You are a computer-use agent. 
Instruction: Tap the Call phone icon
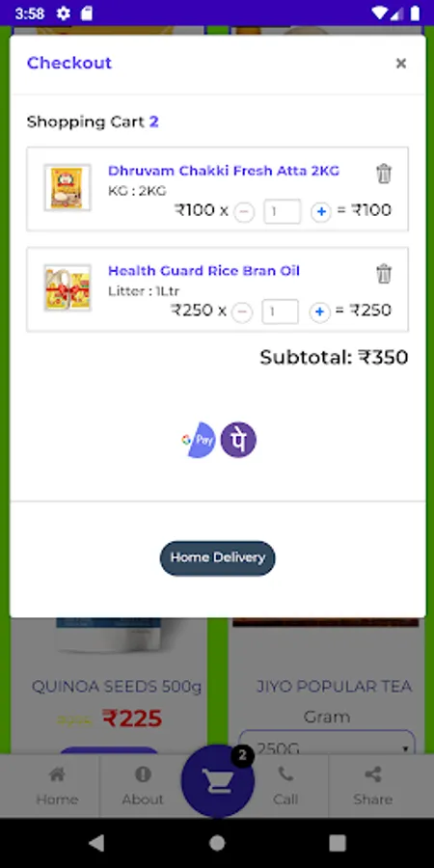click(x=285, y=773)
